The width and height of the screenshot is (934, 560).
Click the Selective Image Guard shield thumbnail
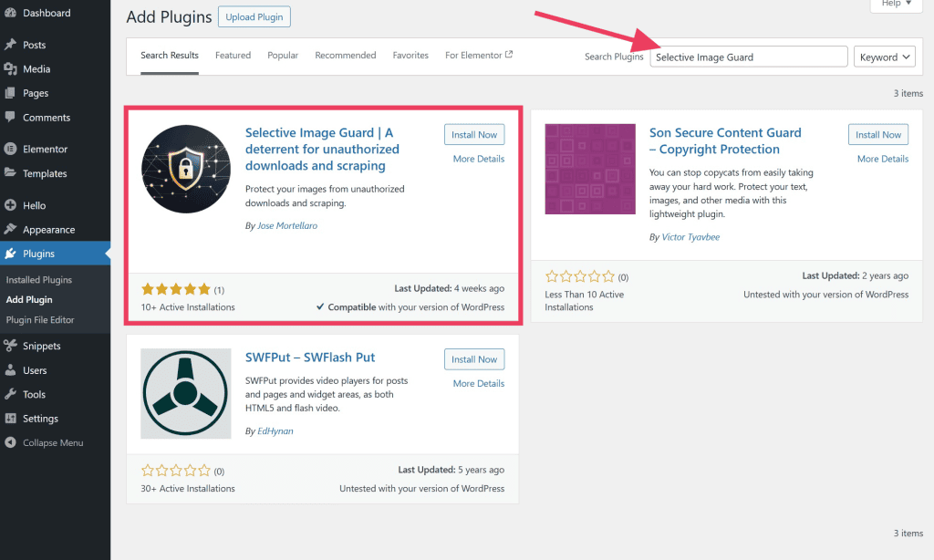(x=186, y=169)
